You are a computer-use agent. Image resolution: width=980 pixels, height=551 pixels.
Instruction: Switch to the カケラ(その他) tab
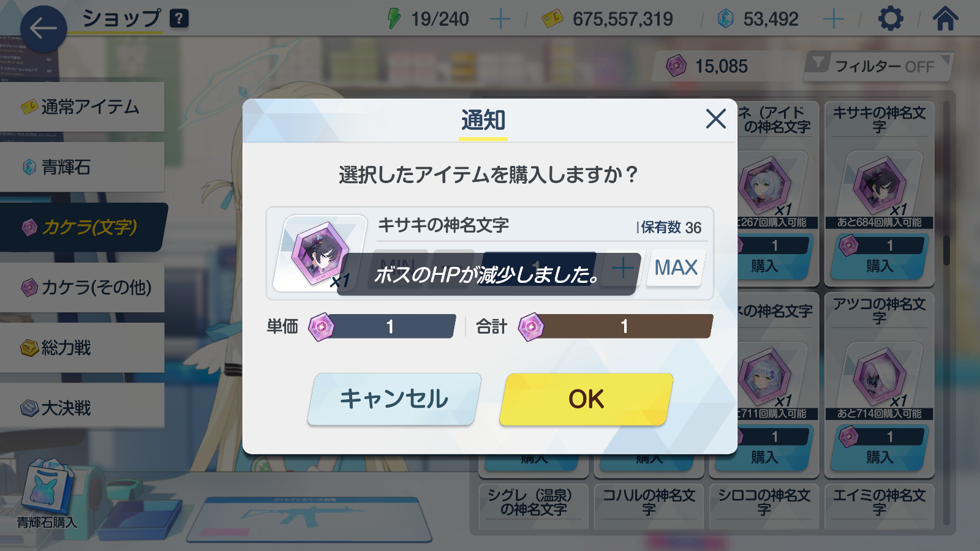[82, 287]
